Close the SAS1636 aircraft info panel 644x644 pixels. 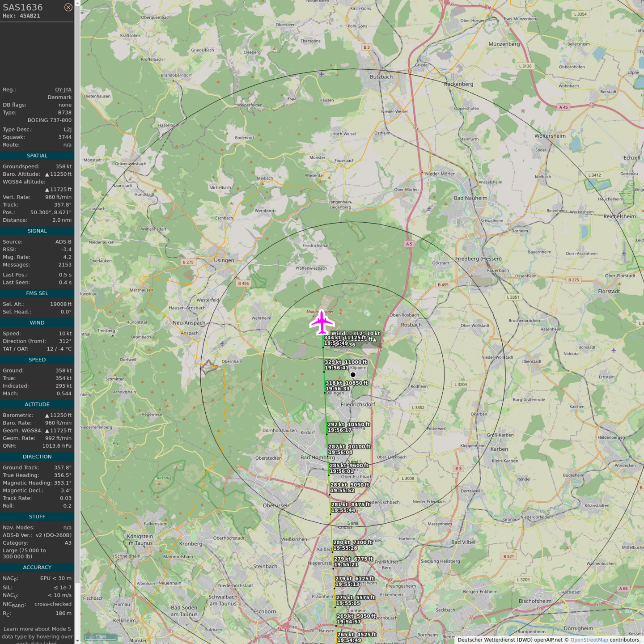[x=68, y=7]
